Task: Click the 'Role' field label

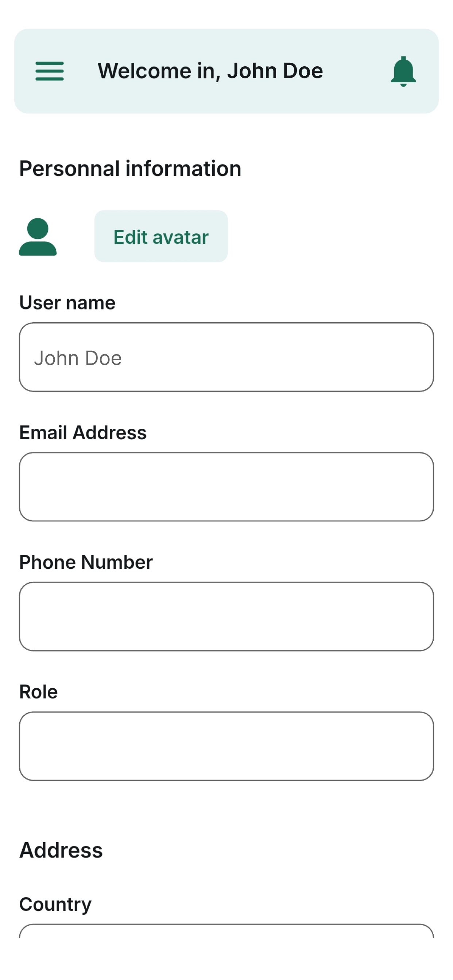Action: (x=38, y=692)
